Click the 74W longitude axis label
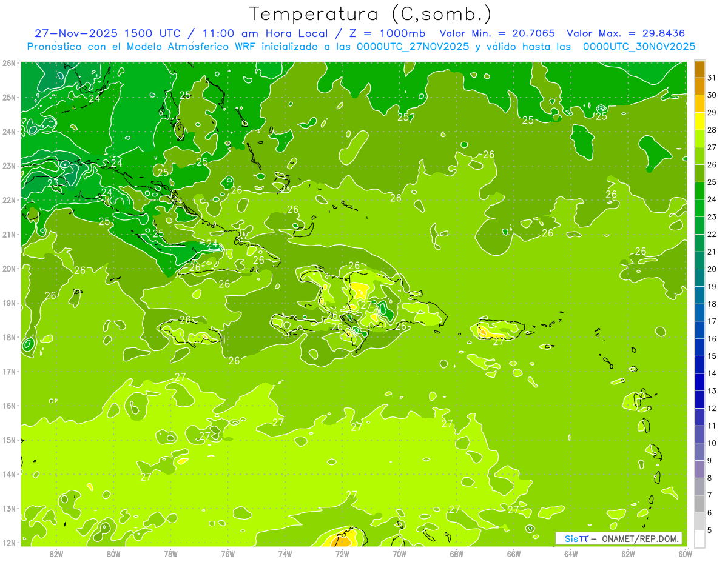The image size is (728, 562). pos(285,554)
